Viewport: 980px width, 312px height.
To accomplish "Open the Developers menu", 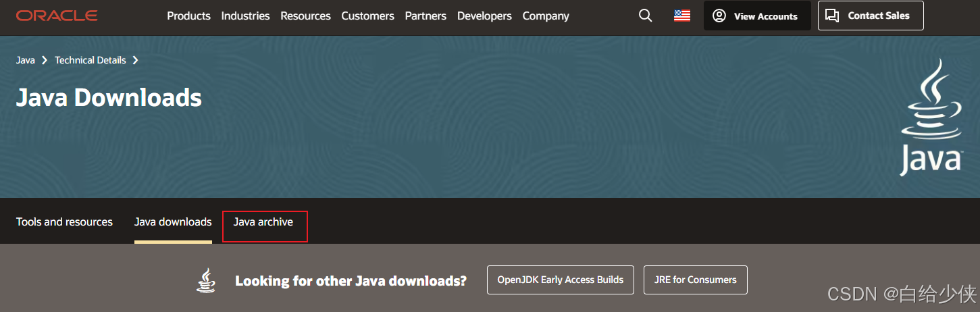I will [484, 16].
